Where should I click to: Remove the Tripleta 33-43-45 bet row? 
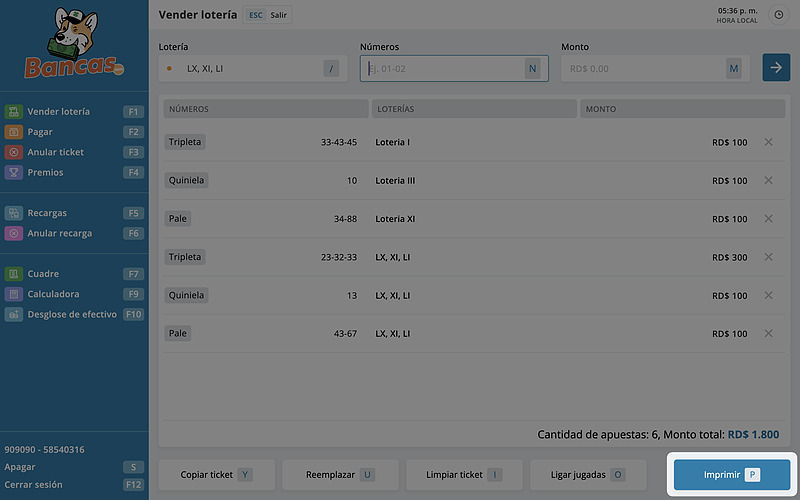(x=768, y=142)
